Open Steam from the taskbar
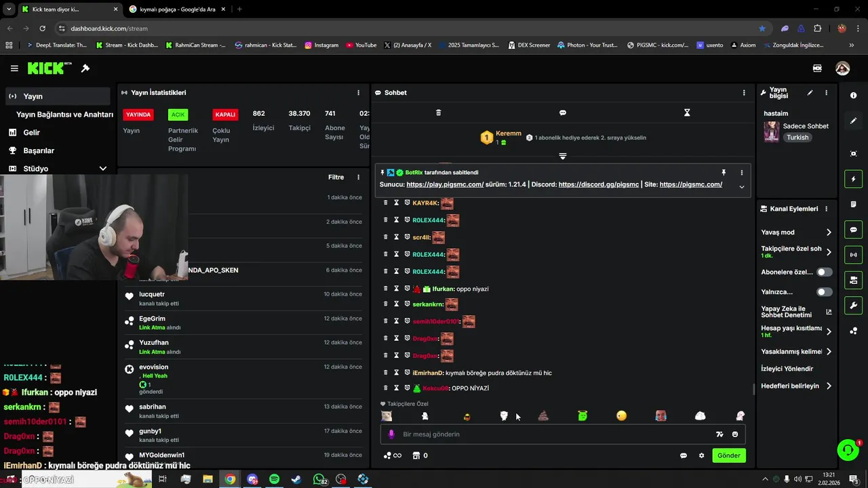Viewport: 868px width, 488px height. [296, 479]
